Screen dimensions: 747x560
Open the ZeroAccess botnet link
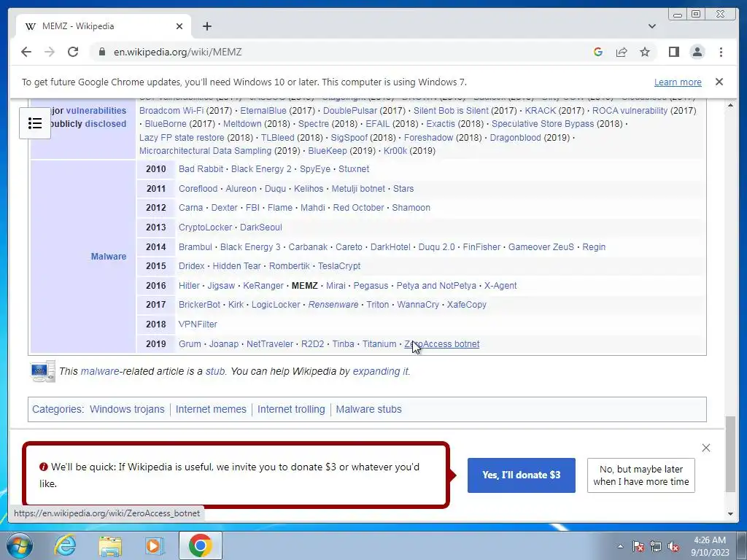(441, 344)
